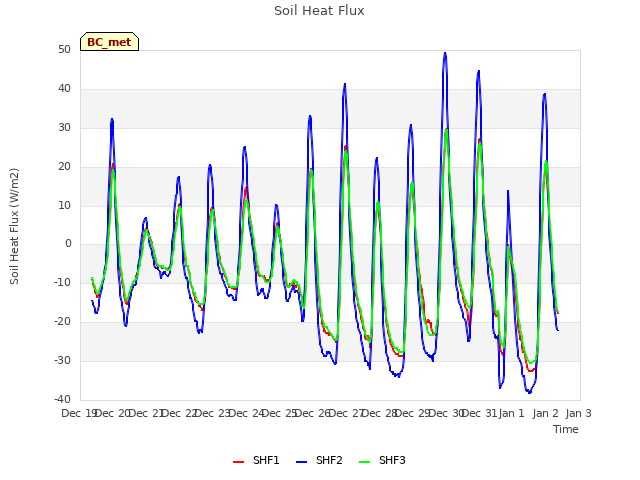Click the y-axis tick label 30
Image resolution: width=640 pixels, height=480 pixels.
(x=64, y=128)
